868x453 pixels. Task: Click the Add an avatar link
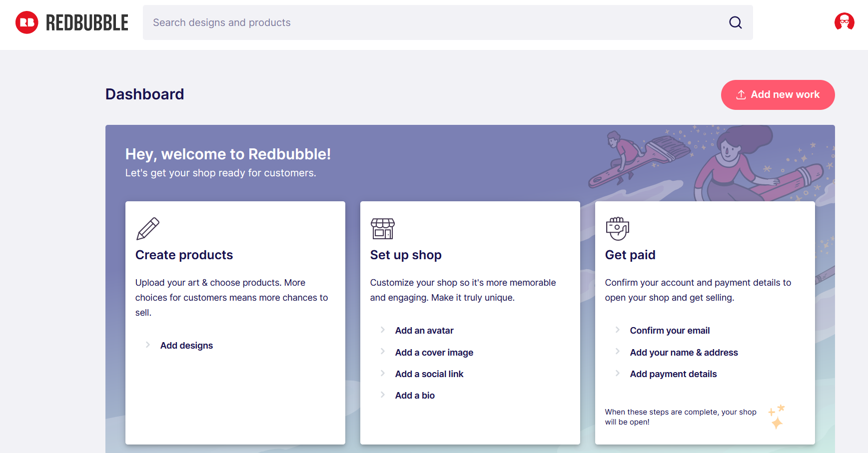coord(424,331)
